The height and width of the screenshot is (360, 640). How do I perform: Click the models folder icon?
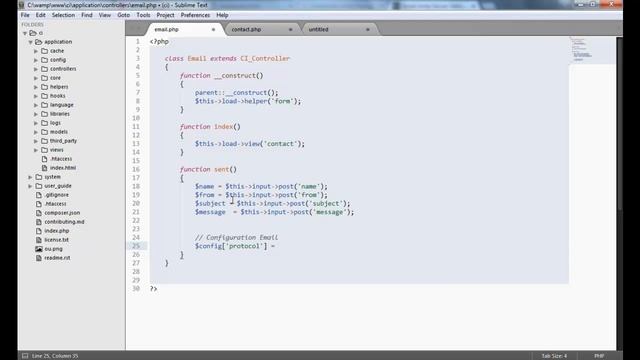pos(44,132)
